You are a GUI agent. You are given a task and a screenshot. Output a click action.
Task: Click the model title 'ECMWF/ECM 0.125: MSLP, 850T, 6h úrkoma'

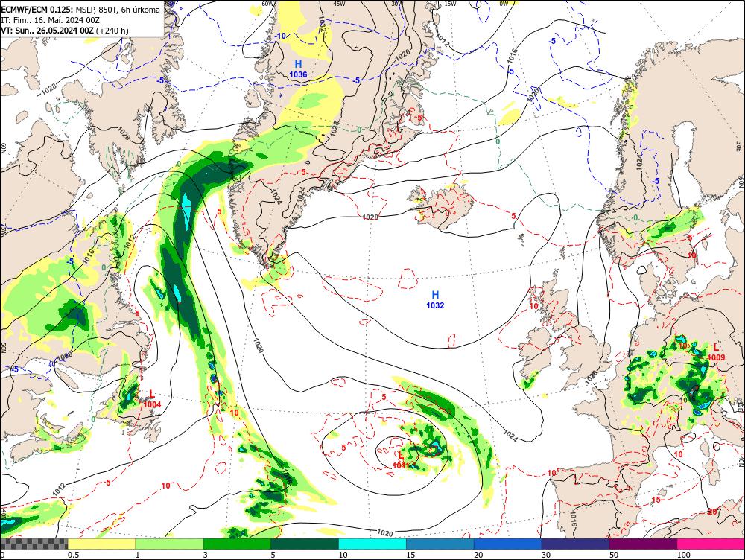pyautogui.click(x=80, y=10)
